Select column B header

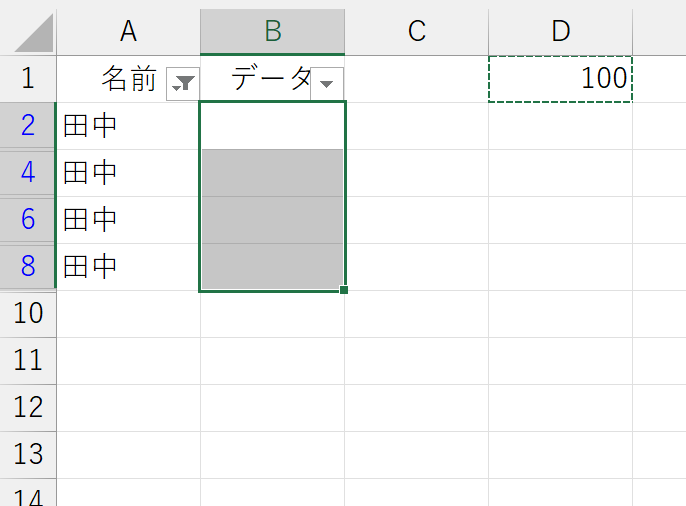click(273, 31)
